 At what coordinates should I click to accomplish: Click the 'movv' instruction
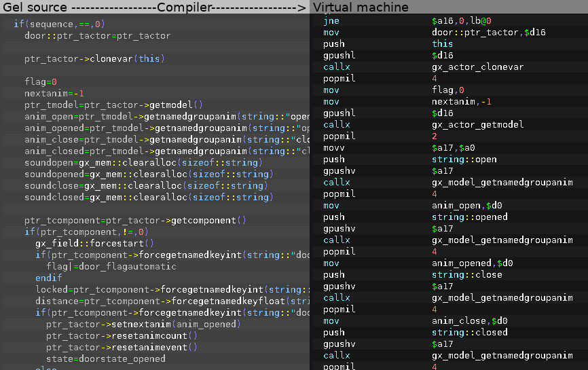[334, 148]
